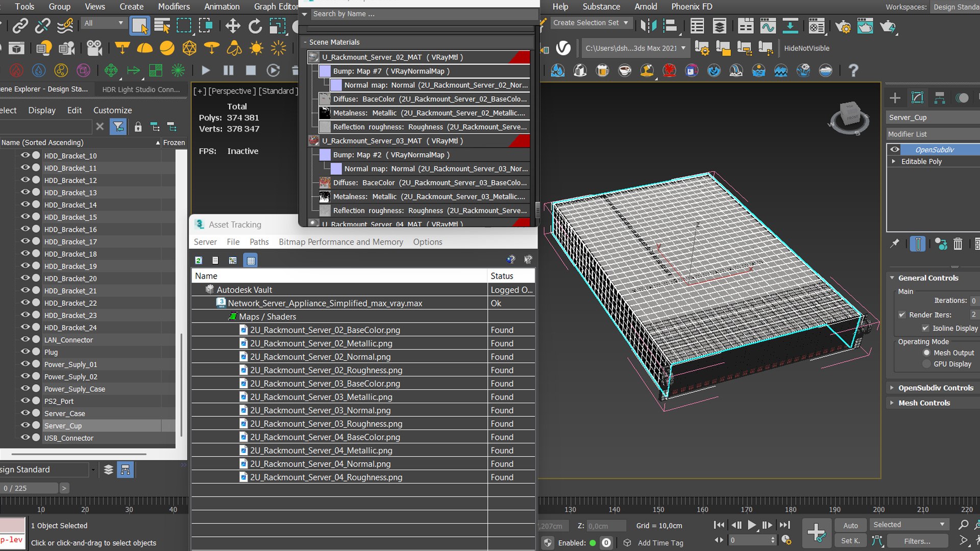
Task: Open the Create Selection Set dropdown
Action: (592, 23)
